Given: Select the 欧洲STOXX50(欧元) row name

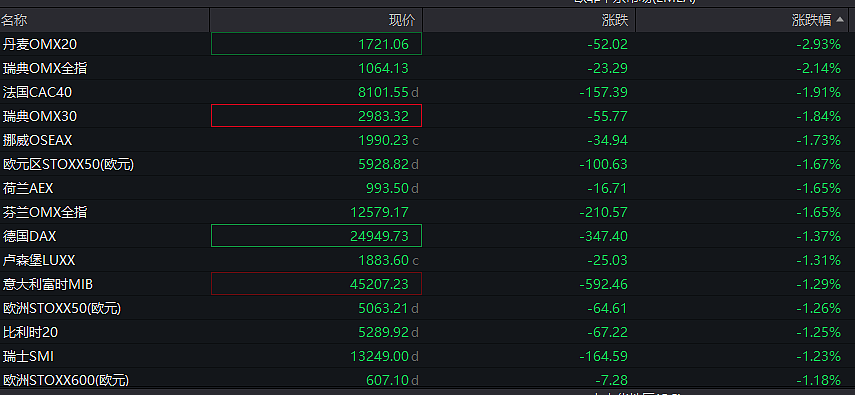Looking at the screenshot, I should click(x=62, y=308).
